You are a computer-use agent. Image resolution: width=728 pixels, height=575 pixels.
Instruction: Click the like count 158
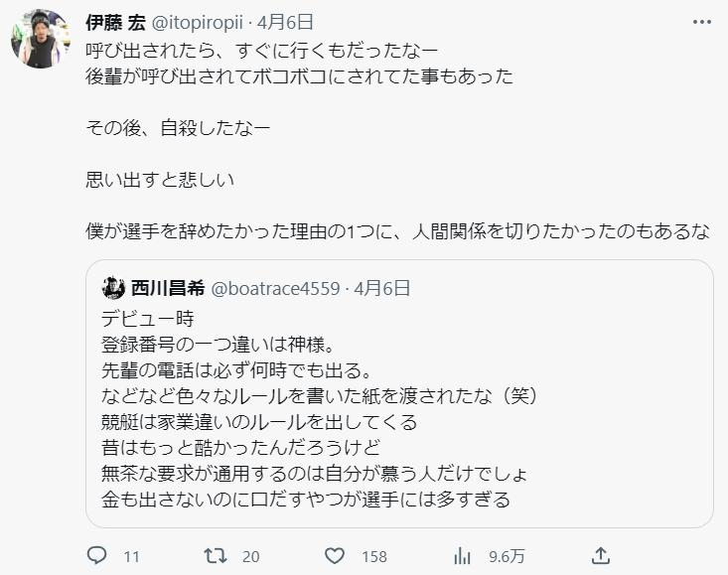pos(373,556)
